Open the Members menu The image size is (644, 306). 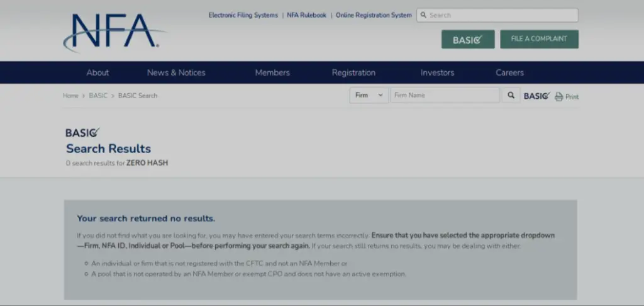pyautogui.click(x=272, y=73)
